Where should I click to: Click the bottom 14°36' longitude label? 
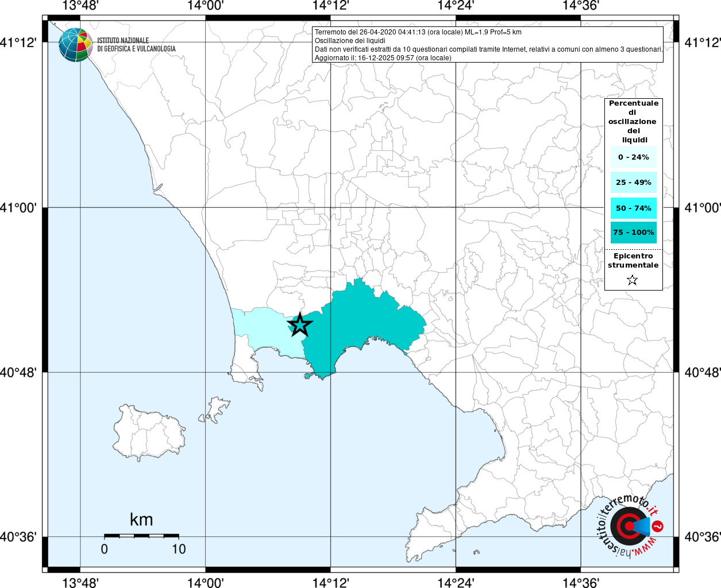pyautogui.click(x=581, y=583)
